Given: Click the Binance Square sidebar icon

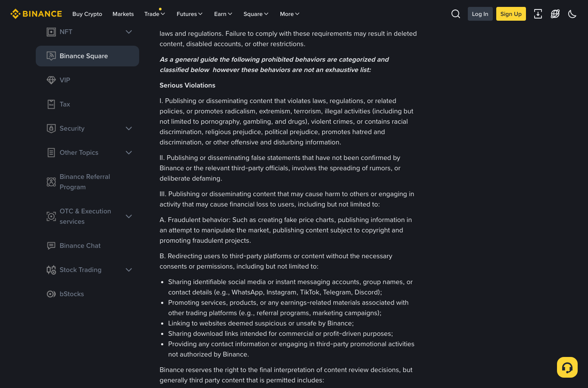Looking at the screenshot, I should 51,56.
